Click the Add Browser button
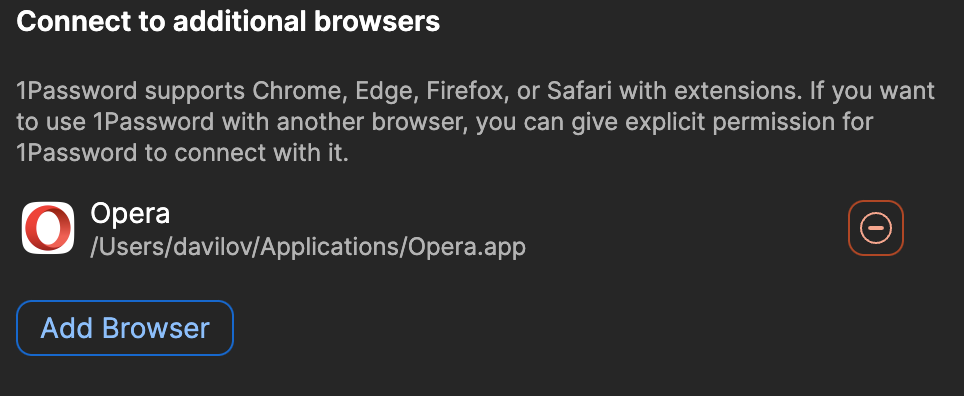 [125, 328]
